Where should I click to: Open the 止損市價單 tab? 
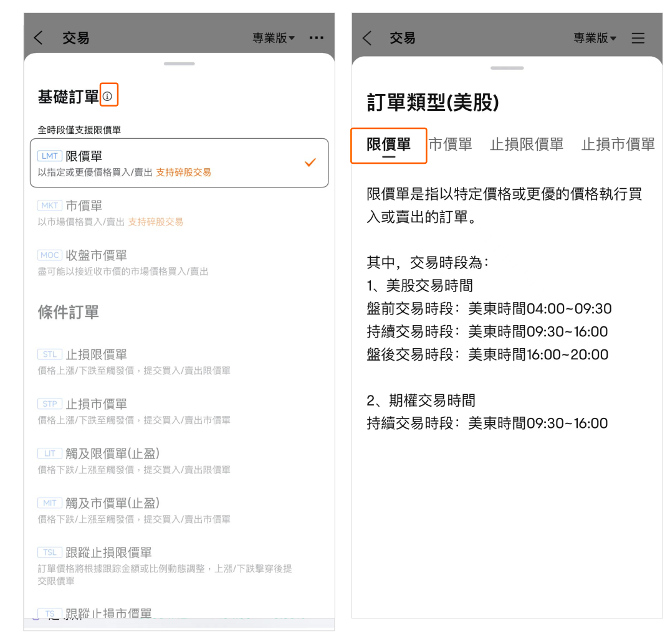tap(618, 144)
